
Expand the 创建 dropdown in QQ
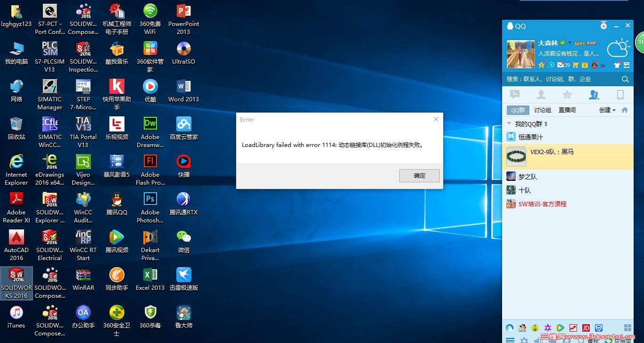pyautogui.click(x=607, y=110)
